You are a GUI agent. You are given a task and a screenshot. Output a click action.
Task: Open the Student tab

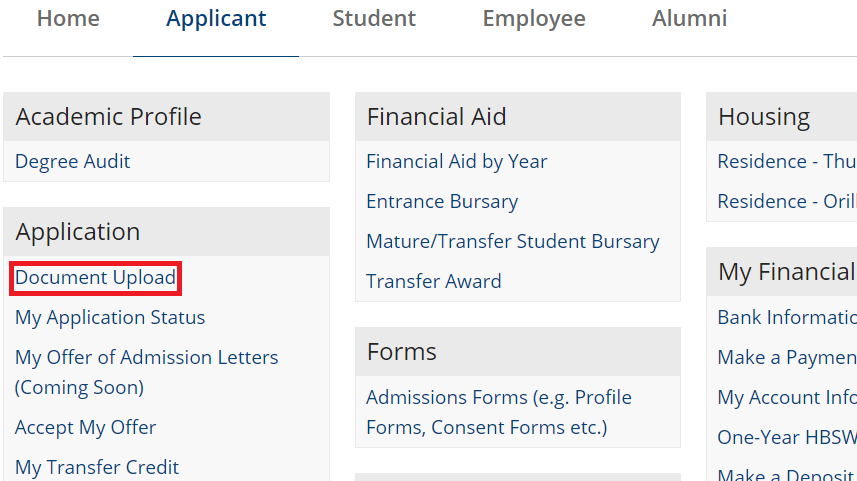[x=374, y=19]
